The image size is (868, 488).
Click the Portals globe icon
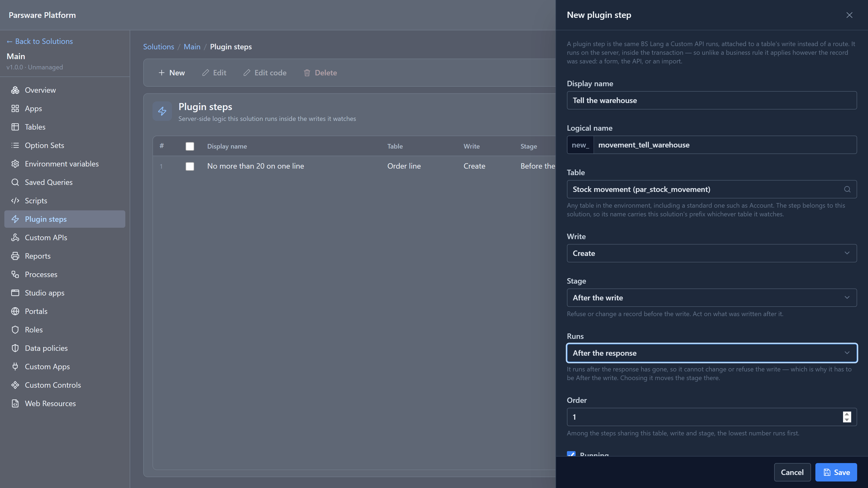coord(15,311)
